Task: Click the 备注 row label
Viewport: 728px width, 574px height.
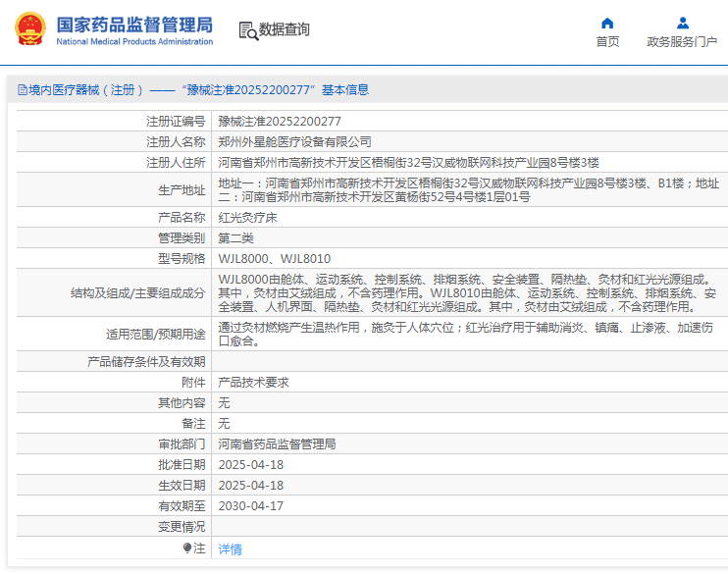Action: click(x=193, y=424)
